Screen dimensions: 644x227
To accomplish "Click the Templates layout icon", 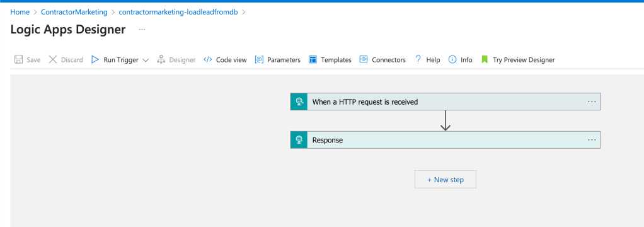I will click(313, 60).
